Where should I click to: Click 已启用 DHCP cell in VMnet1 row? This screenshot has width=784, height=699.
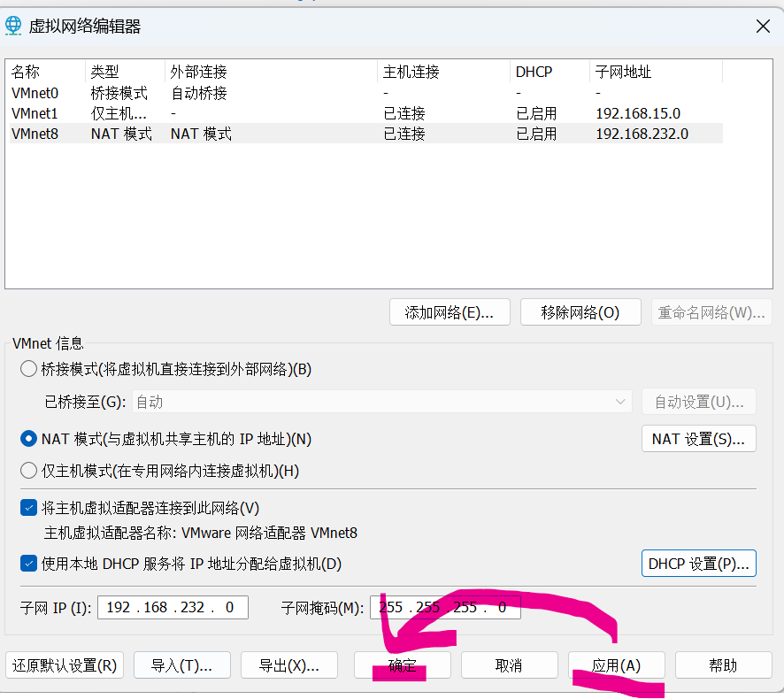[536, 113]
